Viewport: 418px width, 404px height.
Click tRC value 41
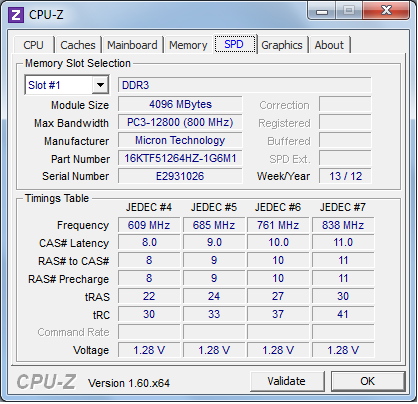point(343,314)
